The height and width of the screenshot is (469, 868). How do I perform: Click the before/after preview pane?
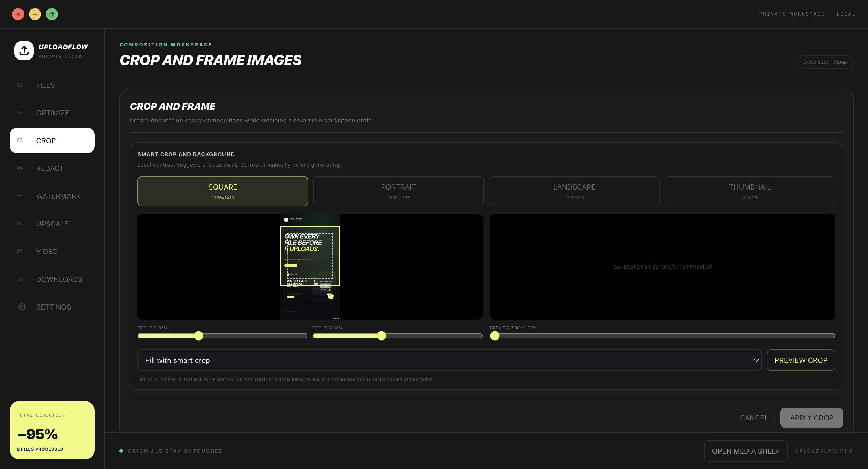click(x=662, y=266)
